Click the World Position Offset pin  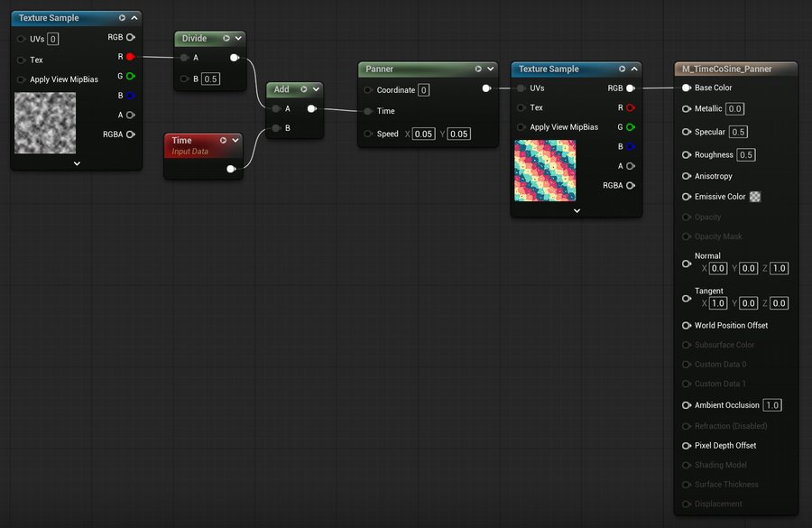687,326
